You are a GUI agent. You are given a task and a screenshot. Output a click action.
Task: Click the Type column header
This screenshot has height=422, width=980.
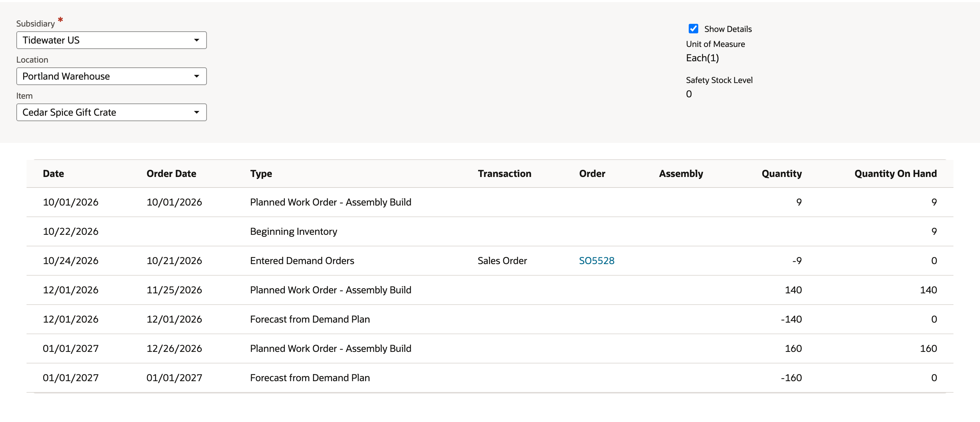tap(261, 174)
